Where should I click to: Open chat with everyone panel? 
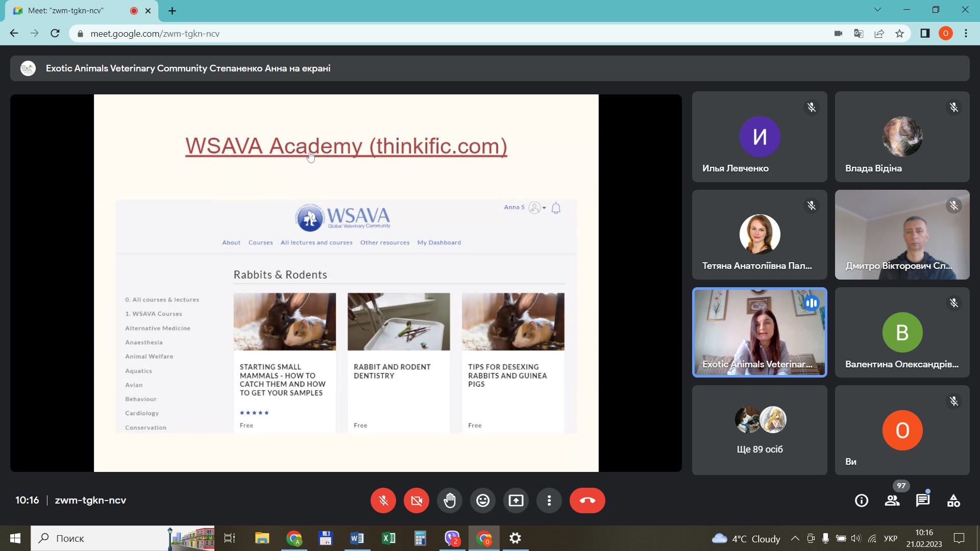pyautogui.click(x=923, y=500)
